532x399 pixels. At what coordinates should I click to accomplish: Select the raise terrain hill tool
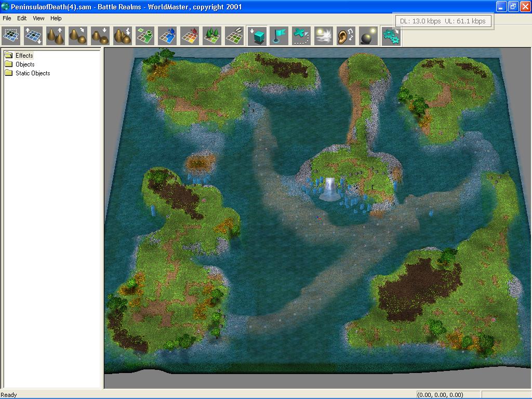[x=56, y=35]
